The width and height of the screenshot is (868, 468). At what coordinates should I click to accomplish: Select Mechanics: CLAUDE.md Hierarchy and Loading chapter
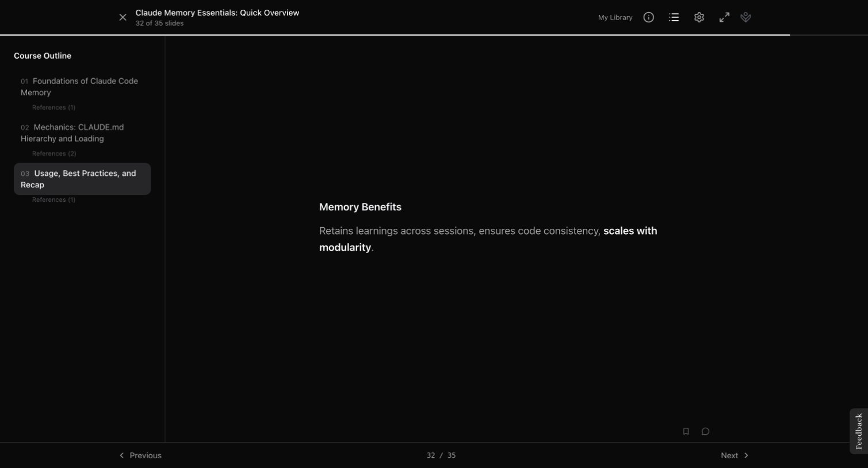tap(82, 133)
